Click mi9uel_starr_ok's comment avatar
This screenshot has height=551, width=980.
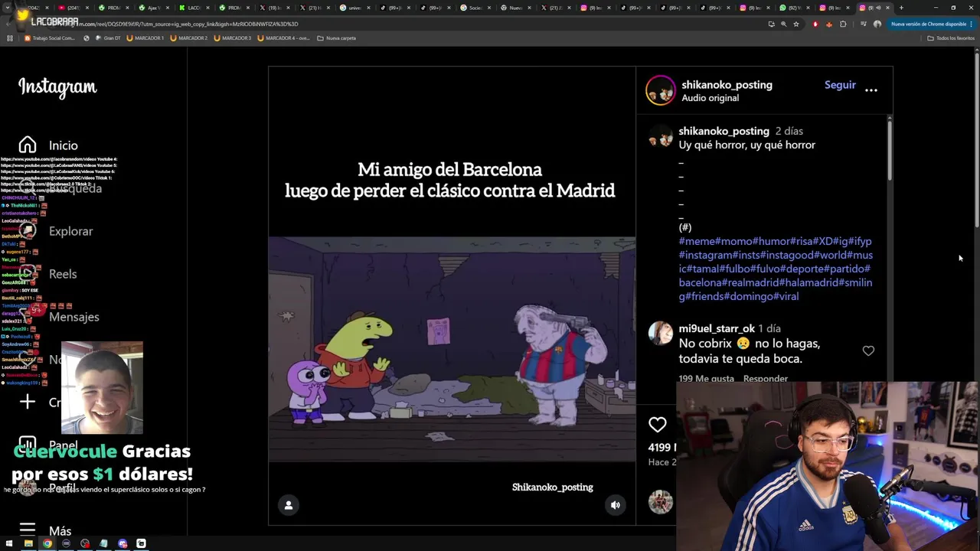(x=660, y=334)
